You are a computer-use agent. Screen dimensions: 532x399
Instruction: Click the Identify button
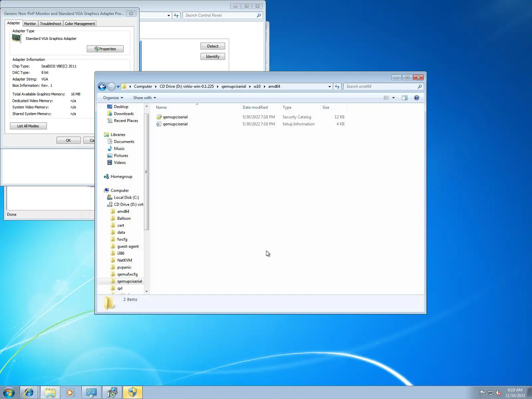[213, 57]
